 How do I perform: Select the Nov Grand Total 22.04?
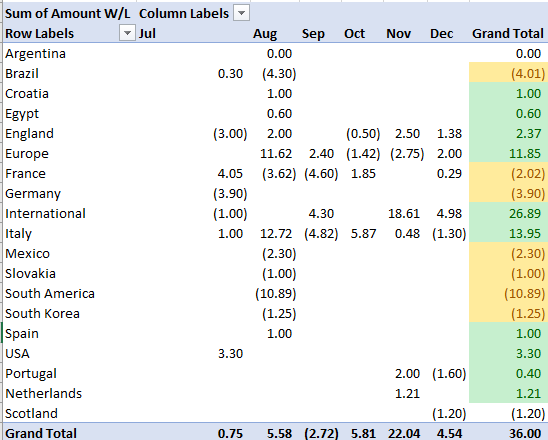point(404,433)
